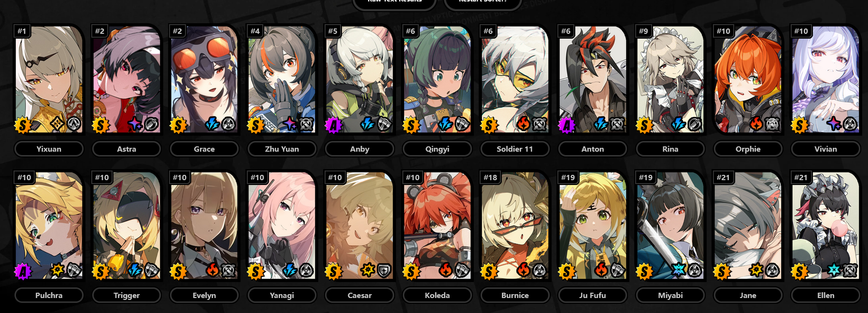Click the electric element icon on Grace's card
The height and width of the screenshot is (313, 868).
pos(213,124)
